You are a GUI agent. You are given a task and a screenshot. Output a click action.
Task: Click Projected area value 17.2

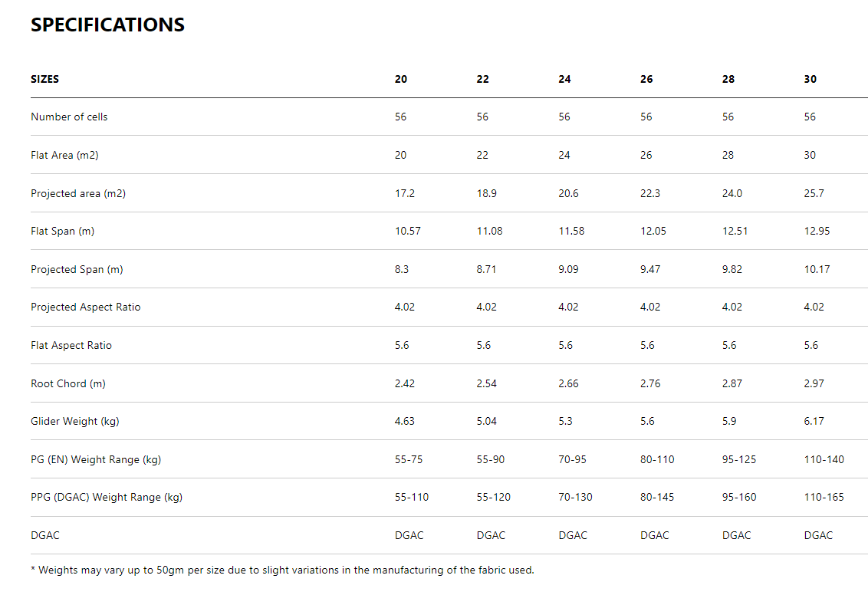tap(405, 193)
